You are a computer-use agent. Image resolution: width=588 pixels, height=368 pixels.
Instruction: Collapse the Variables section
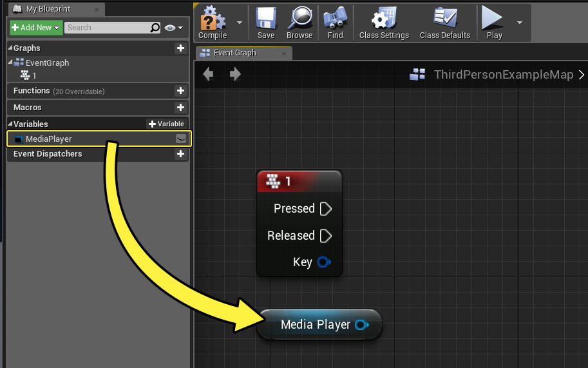coord(10,123)
